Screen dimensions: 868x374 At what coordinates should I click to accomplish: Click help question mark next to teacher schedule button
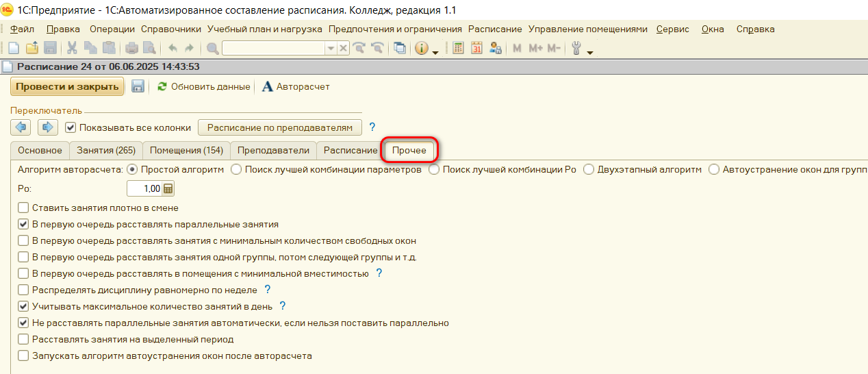(x=372, y=127)
